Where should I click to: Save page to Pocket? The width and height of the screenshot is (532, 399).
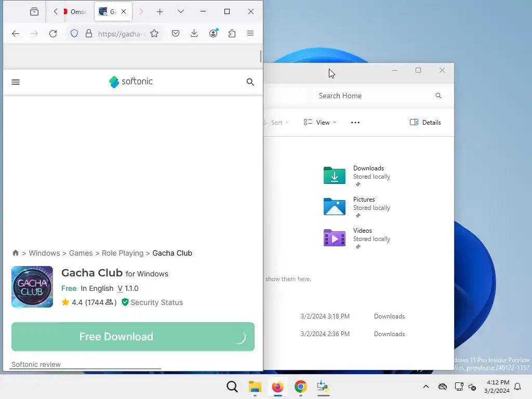[x=176, y=34]
